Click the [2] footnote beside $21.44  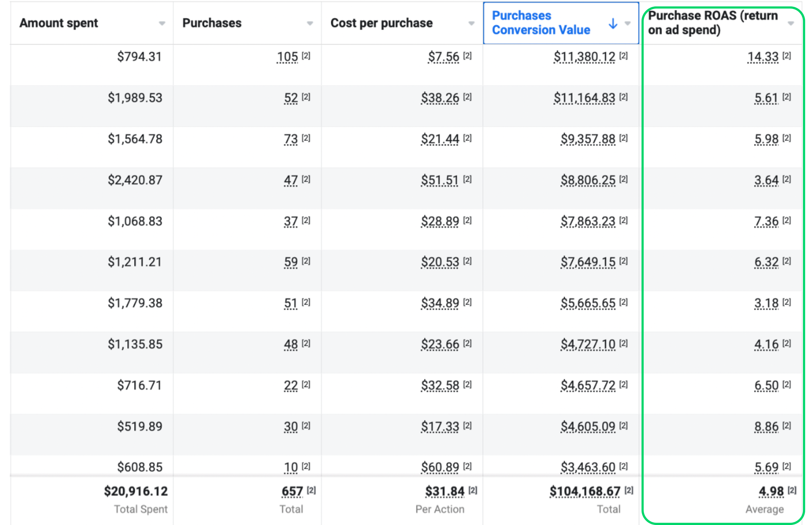[467, 138]
